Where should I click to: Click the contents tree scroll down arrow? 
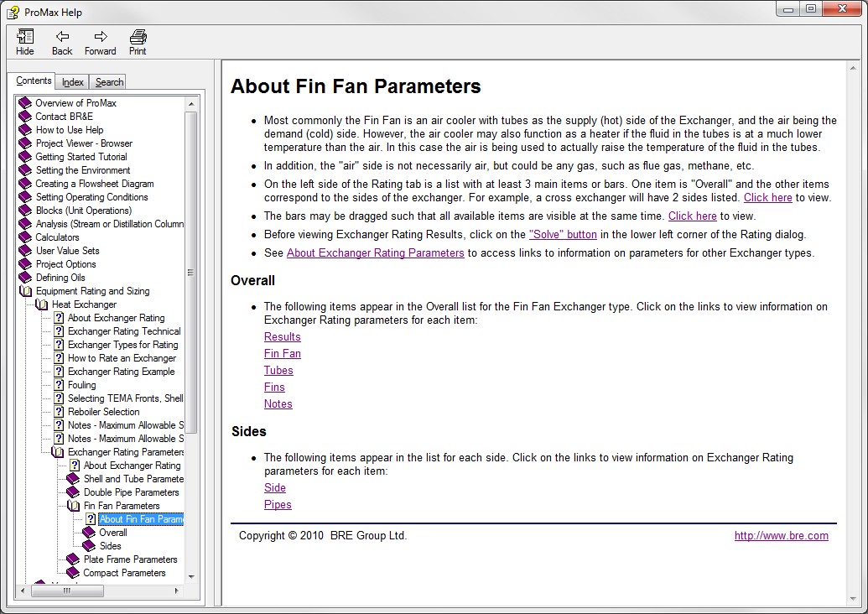(x=191, y=577)
